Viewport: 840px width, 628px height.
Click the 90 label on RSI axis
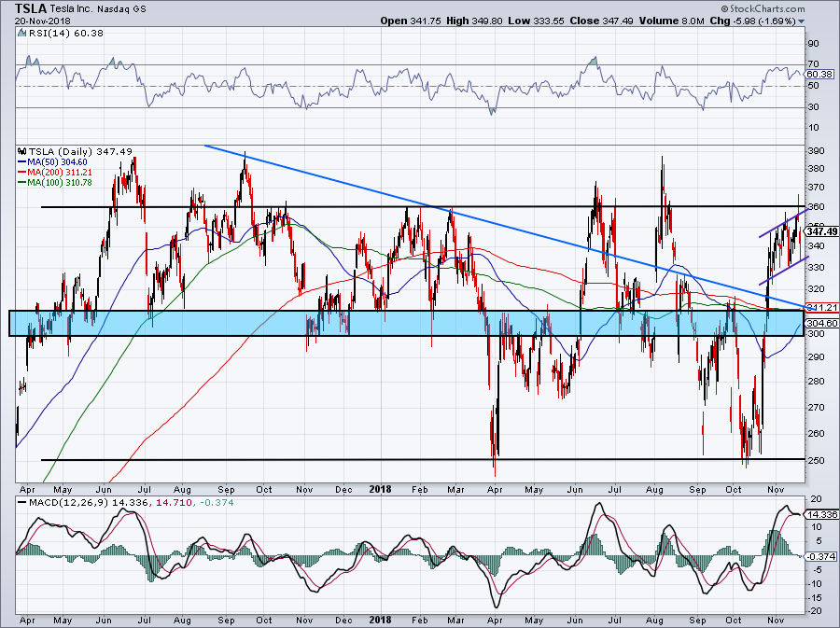[813, 43]
